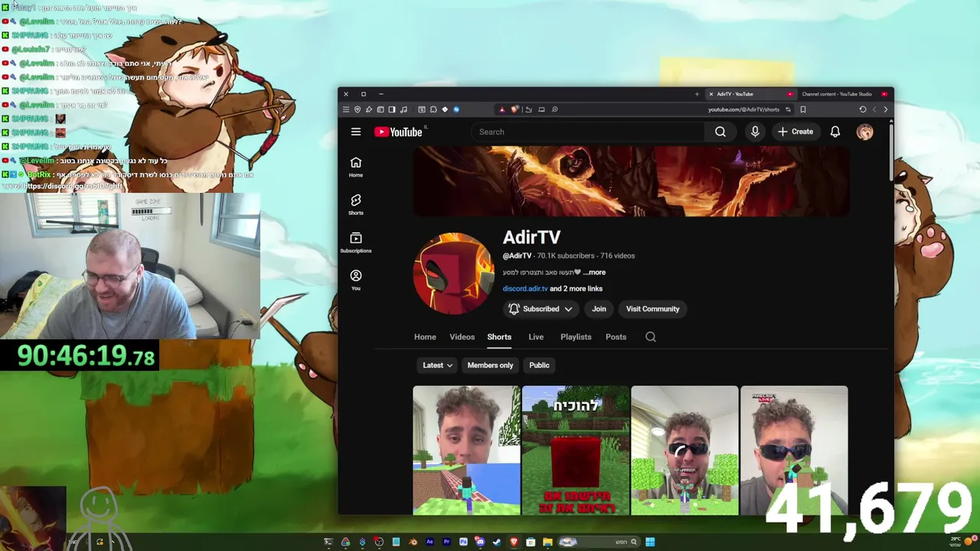Open the Windows Start menu
Image resolution: width=980 pixels, height=551 pixels.
tap(650, 542)
